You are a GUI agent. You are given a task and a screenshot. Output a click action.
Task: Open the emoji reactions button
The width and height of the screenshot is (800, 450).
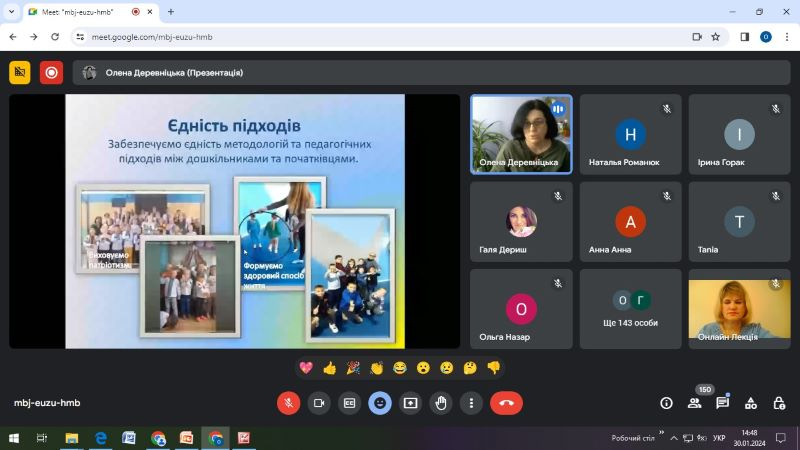[x=380, y=403]
